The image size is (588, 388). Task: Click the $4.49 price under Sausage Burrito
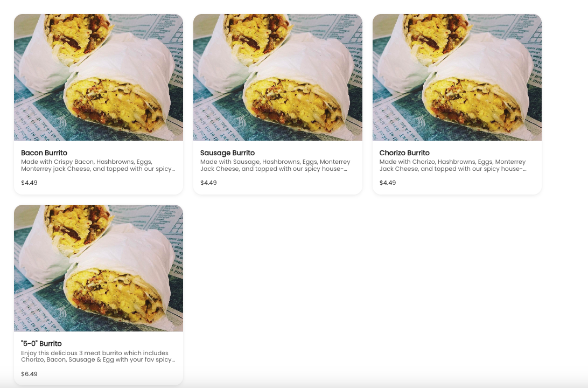point(208,183)
